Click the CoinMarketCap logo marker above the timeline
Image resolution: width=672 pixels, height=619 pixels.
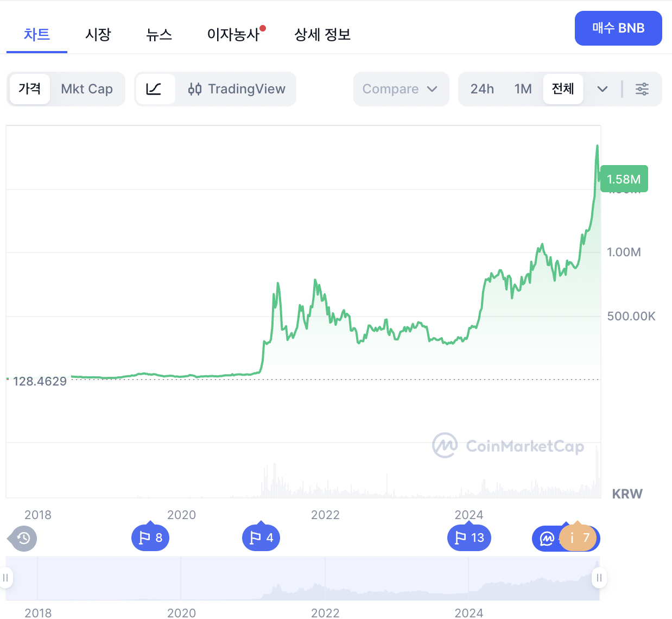point(546,538)
